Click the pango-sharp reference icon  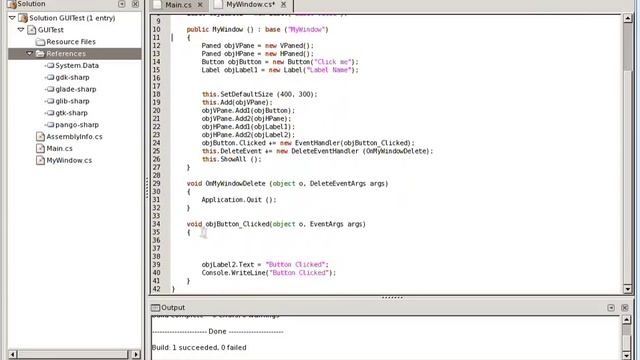coord(50,124)
